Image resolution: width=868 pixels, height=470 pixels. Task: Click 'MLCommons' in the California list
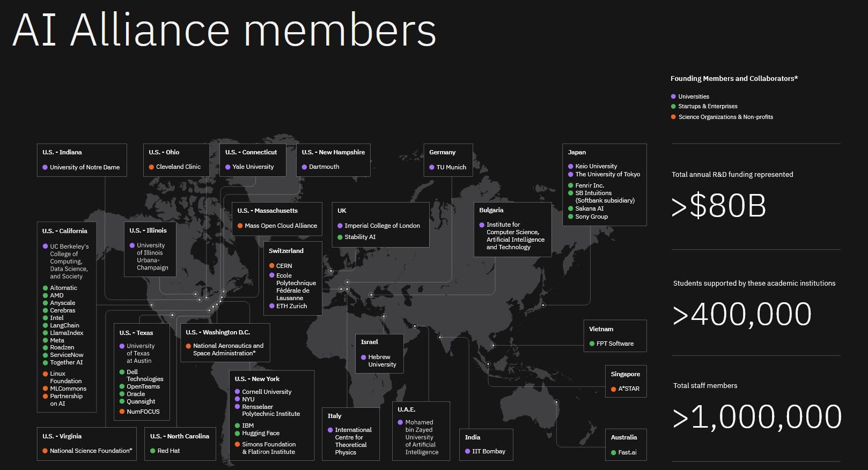point(68,389)
